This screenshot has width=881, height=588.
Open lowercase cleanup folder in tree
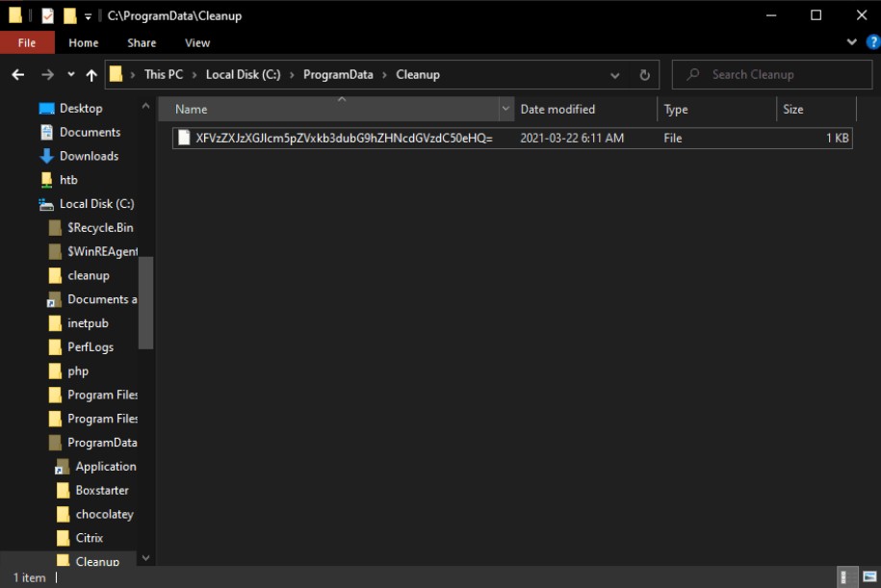click(x=89, y=276)
